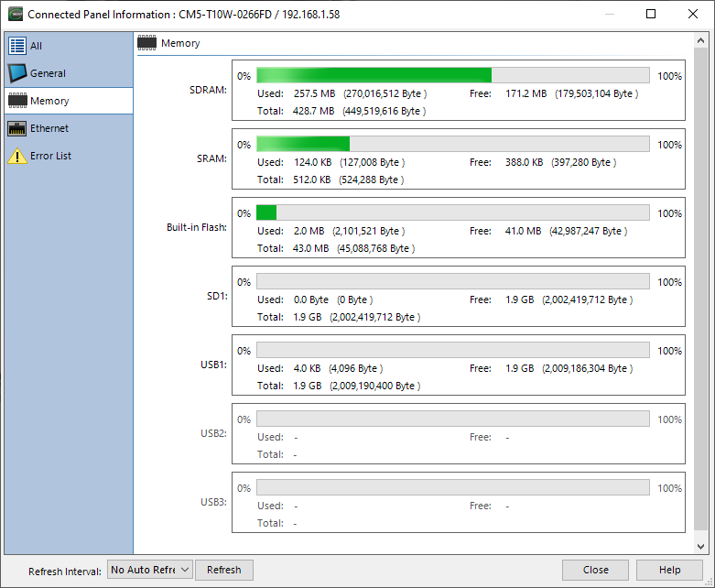Viewport: 715px width, 588px height.
Task: Select SD1 used value 0.0 Byte
Action: [311, 299]
